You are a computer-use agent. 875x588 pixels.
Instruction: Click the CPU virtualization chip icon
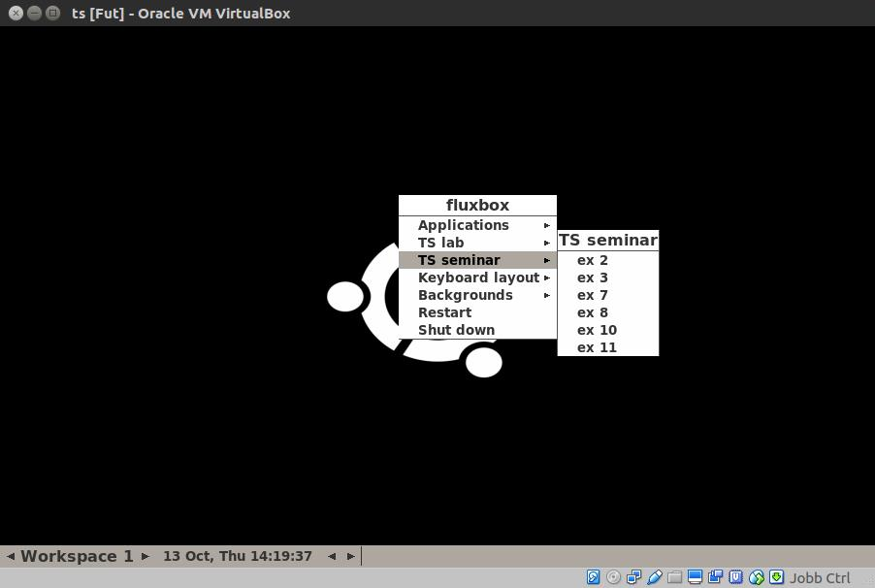(735, 576)
